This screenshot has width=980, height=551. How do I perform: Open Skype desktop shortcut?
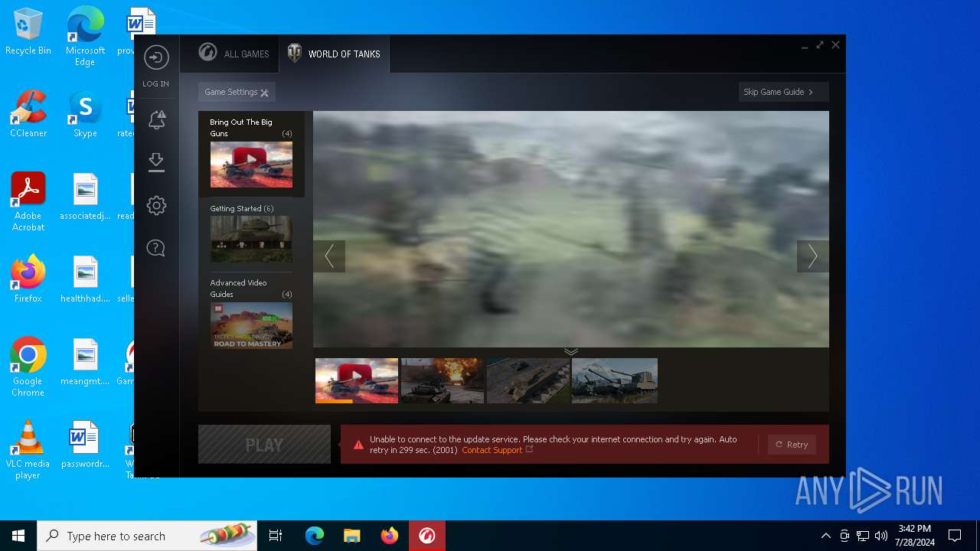[x=85, y=115]
